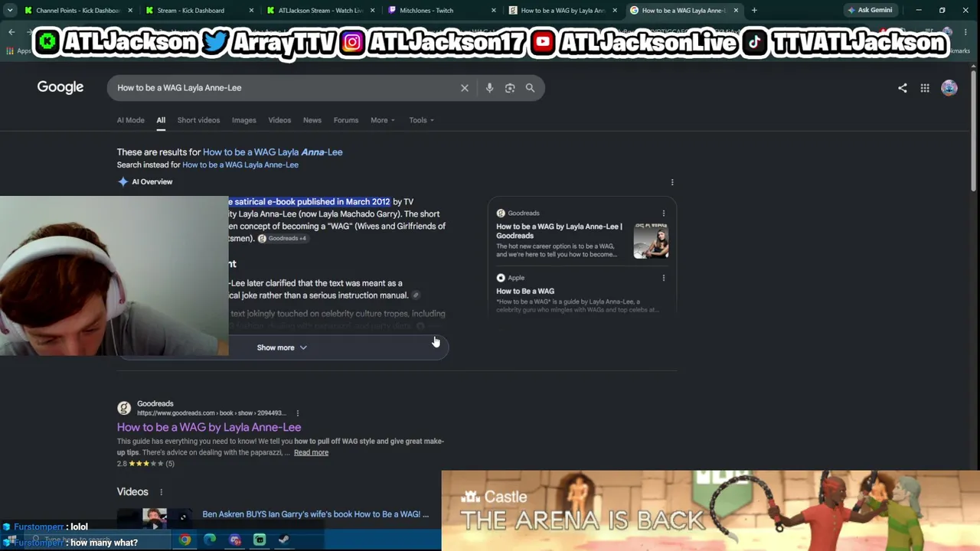
Task: Open Goodreads source card in AI Overview
Action: tap(582, 233)
